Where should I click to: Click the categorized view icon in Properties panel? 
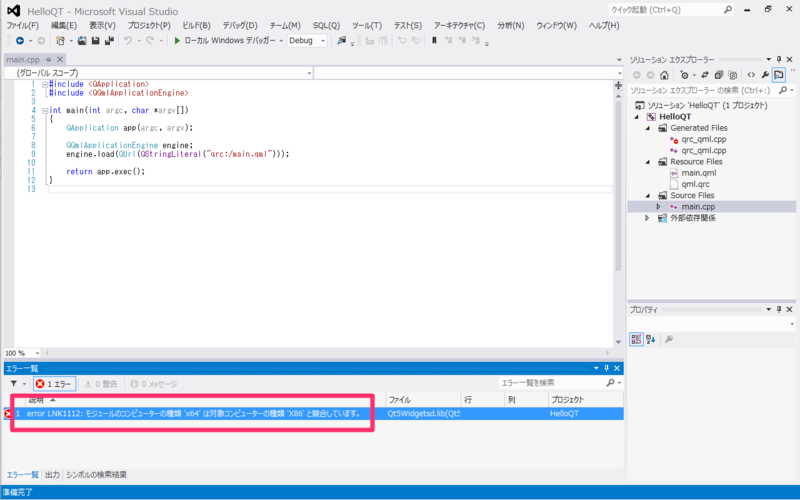pos(636,339)
